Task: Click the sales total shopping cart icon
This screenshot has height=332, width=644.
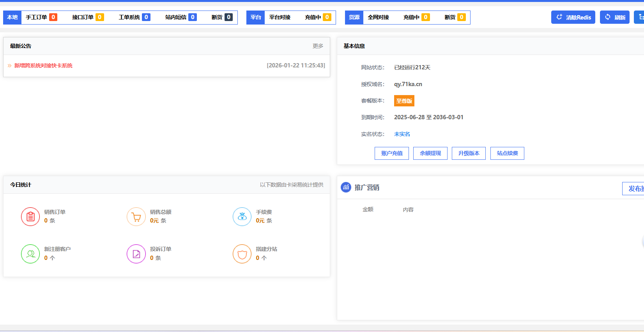Action: (x=136, y=217)
